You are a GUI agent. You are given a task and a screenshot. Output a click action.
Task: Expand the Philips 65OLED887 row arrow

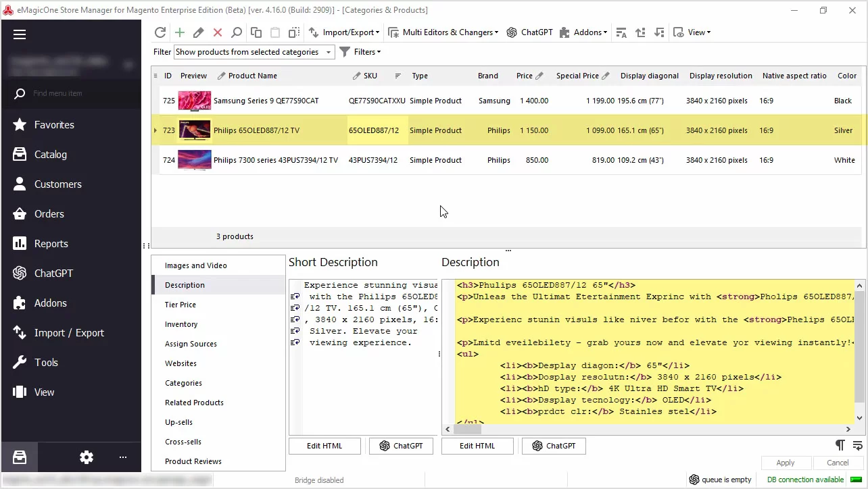[155, 130]
